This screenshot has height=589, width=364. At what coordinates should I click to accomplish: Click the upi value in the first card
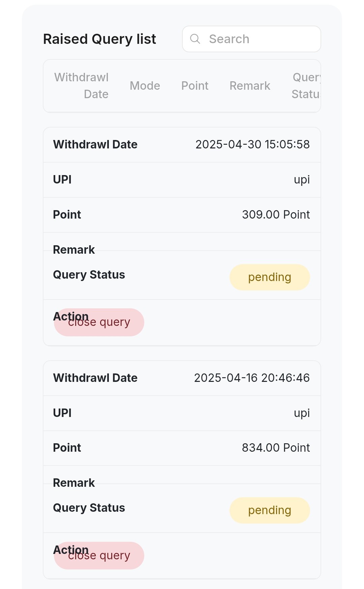302,179
